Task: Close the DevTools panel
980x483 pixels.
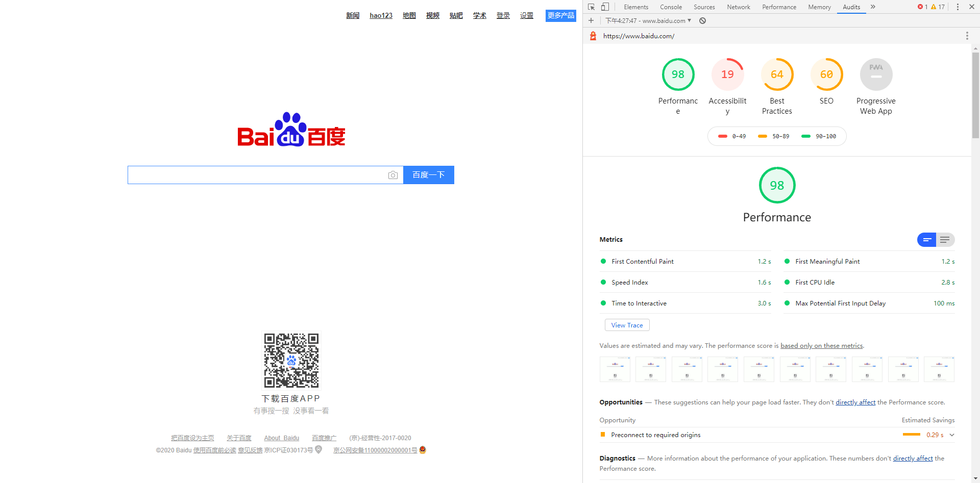Action: [972, 7]
